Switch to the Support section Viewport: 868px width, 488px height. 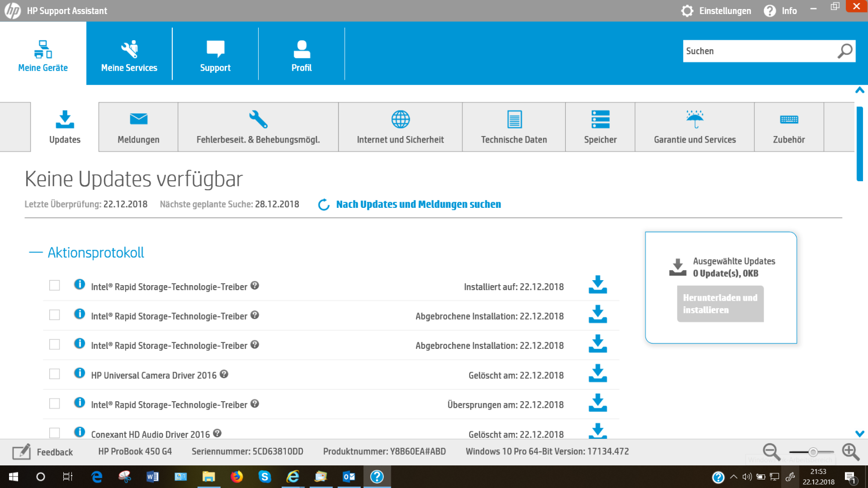215,53
